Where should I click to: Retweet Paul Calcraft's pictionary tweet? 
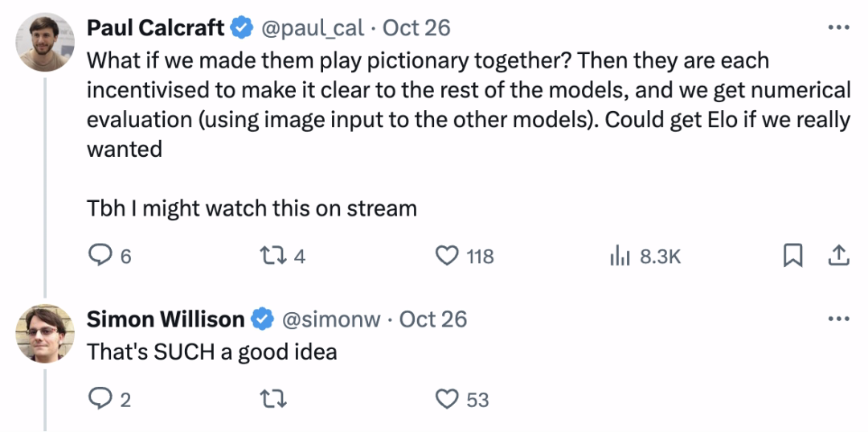coord(272,256)
